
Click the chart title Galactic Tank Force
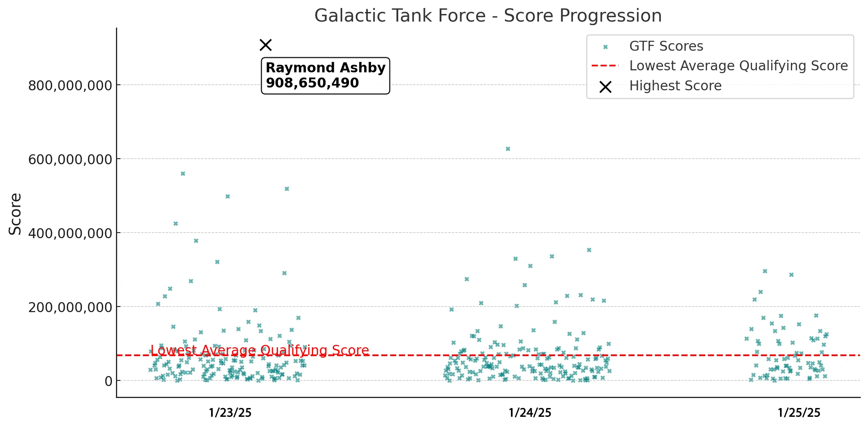(x=488, y=16)
